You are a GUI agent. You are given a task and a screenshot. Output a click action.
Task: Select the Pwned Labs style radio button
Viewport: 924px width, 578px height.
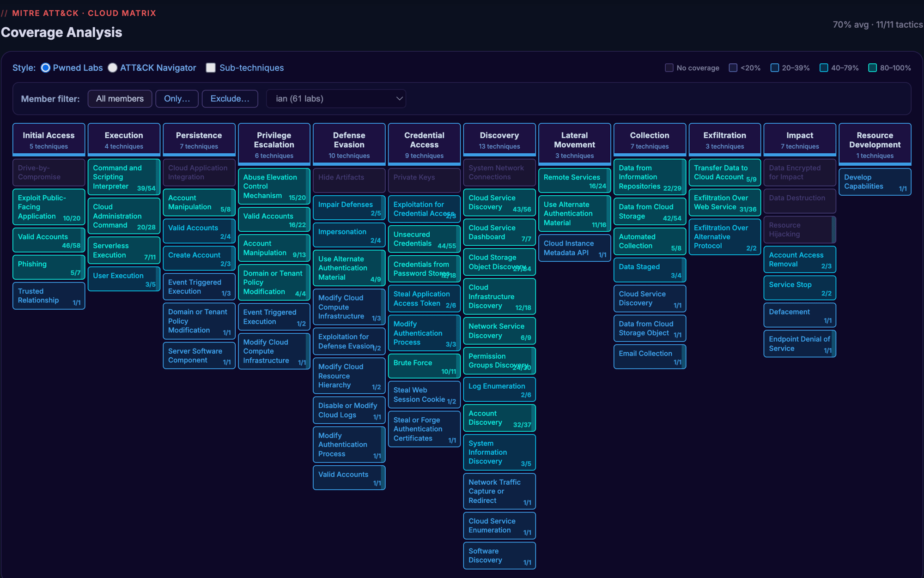pyautogui.click(x=45, y=68)
